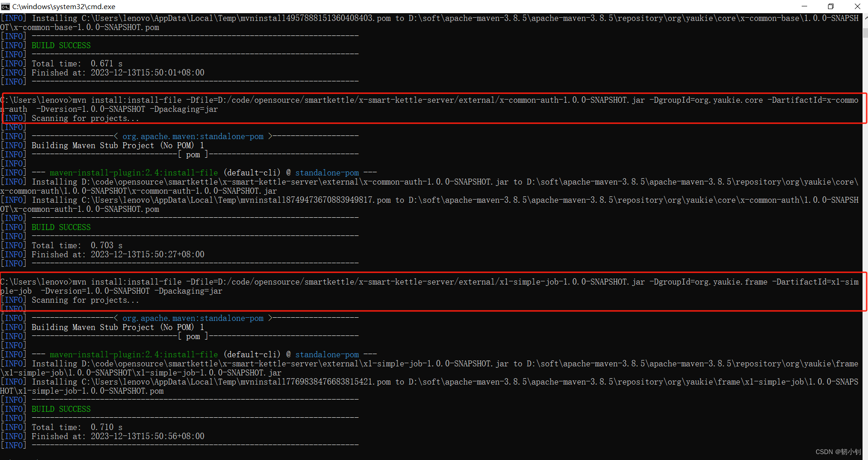This screenshot has height=460, width=868.
Task: Click 'Total time: 0.703 s' line
Action: [x=77, y=245]
